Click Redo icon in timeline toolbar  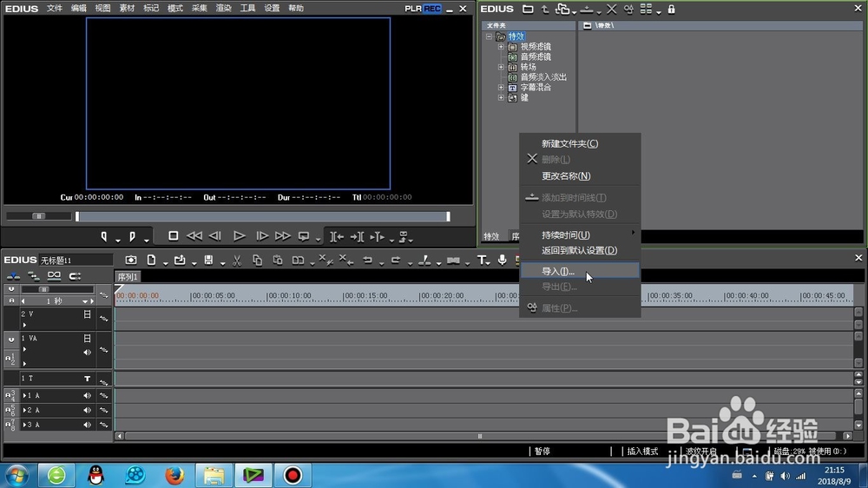(x=396, y=260)
